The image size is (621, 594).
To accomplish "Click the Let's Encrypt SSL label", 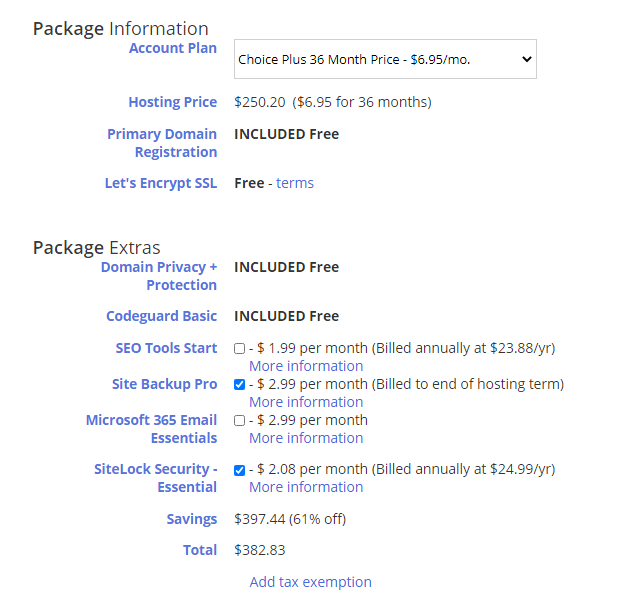I will (x=160, y=183).
